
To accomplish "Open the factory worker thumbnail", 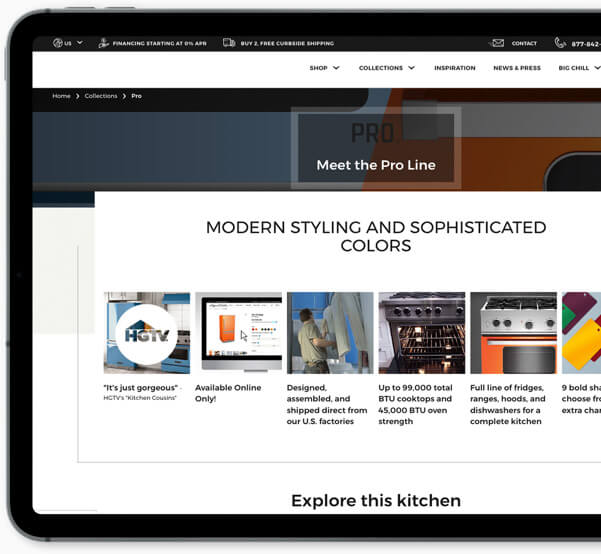I will point(330,333).
